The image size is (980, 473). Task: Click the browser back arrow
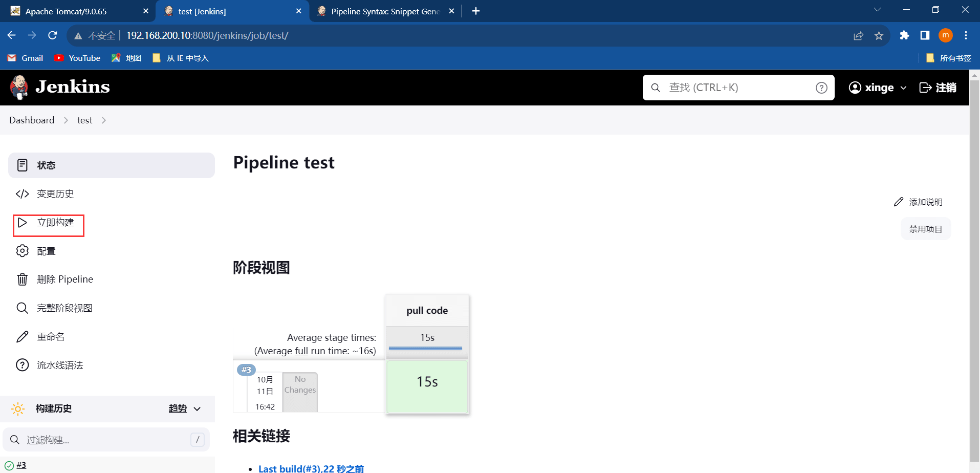tap(12, 35)
